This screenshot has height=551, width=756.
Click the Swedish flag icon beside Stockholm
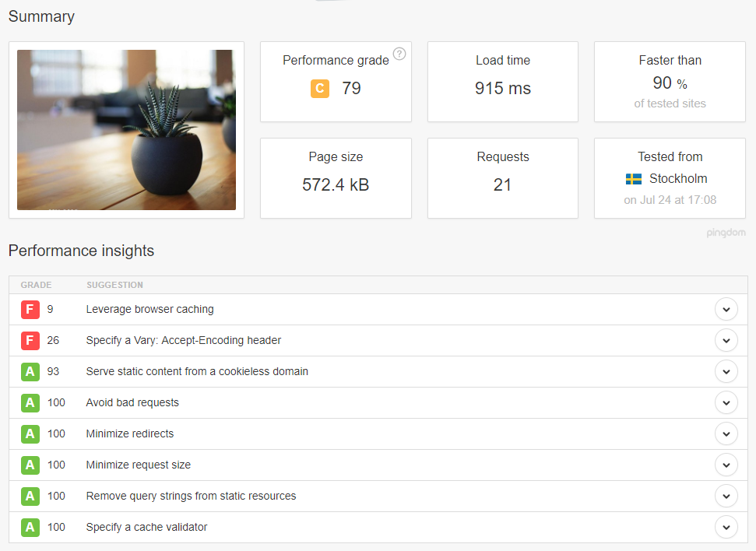(x=634, y=179)
